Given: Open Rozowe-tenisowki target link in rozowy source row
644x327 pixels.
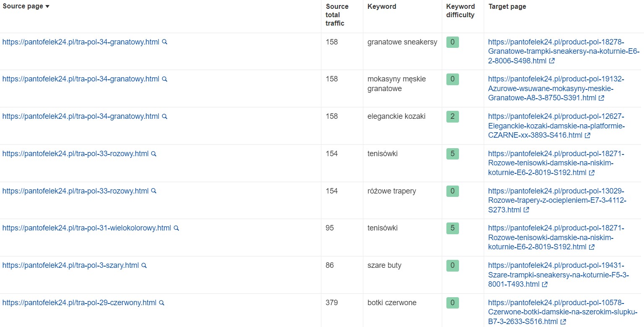Looking at the screenshot, I should (x=556, y=163).
